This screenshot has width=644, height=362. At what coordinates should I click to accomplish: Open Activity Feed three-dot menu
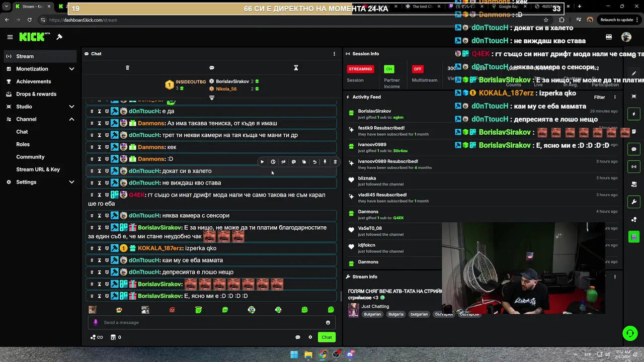click(615, 97)
